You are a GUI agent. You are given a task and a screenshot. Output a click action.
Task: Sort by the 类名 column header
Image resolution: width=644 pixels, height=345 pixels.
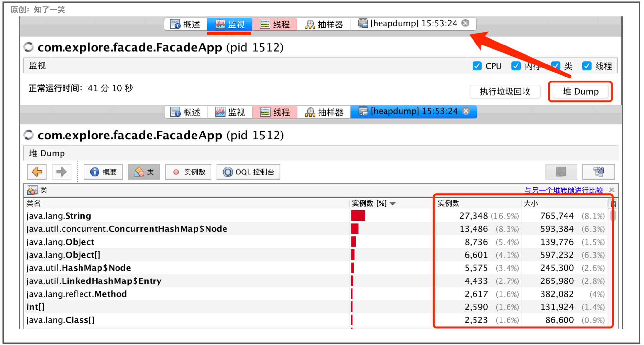click(x=187, y=203)
